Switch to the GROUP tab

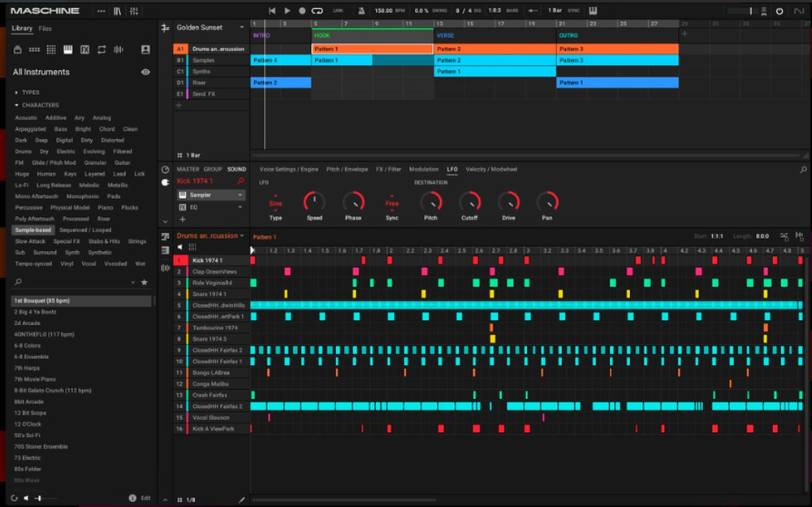click(x=212, y=170)
